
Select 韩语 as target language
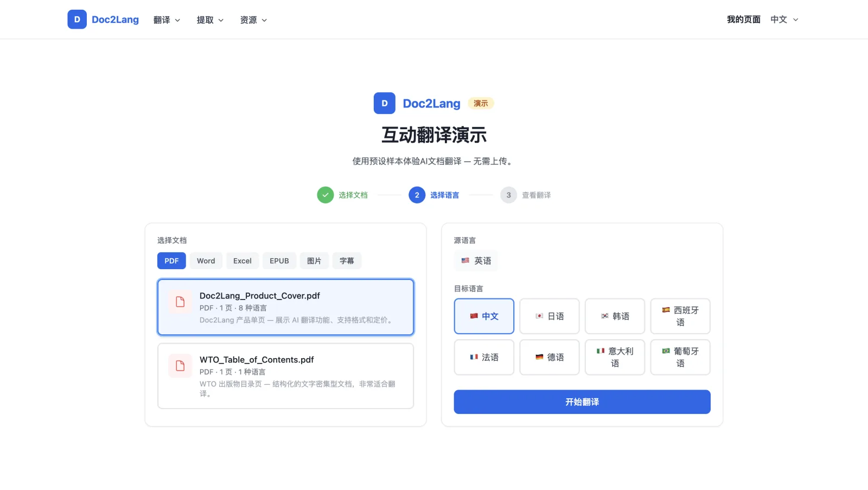(x=615, y=316)
